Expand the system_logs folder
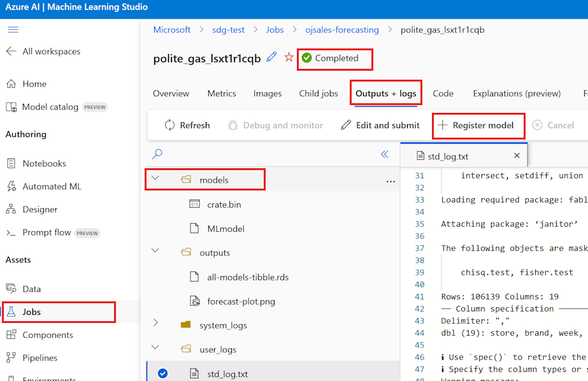 click(x=155, y=322)
